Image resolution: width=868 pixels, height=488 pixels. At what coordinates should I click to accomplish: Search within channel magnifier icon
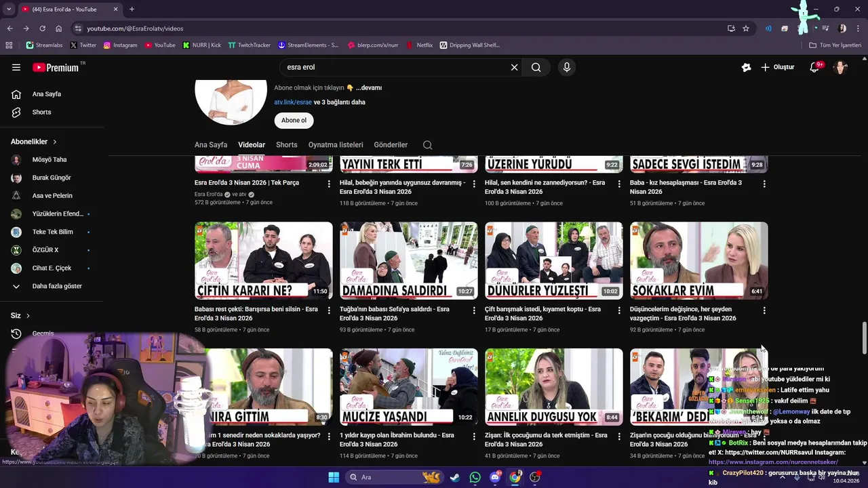pyautogui.click(x=427, y=144)
